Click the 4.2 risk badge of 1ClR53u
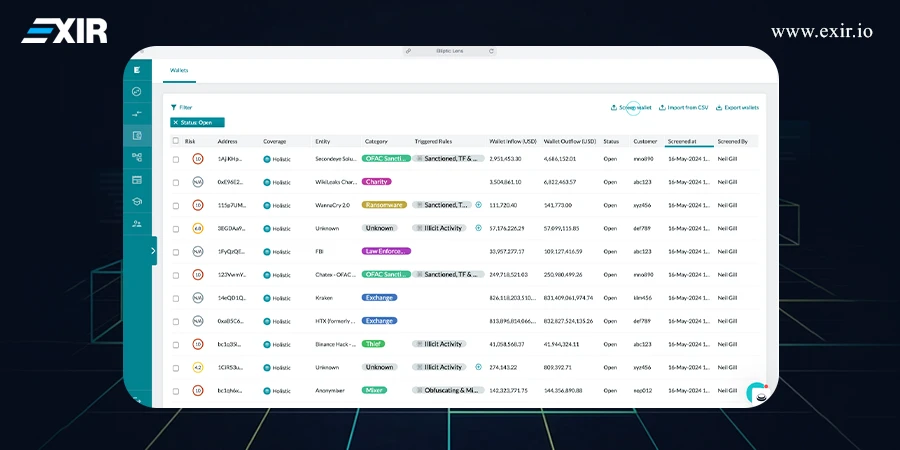Image resolution: width=900 pixels, height=450 pixels. 197,367
